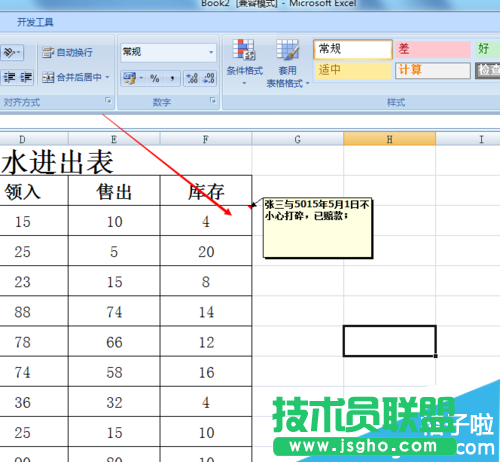
Task: Click decrease indent icon
Action: (x=9, y=77)
